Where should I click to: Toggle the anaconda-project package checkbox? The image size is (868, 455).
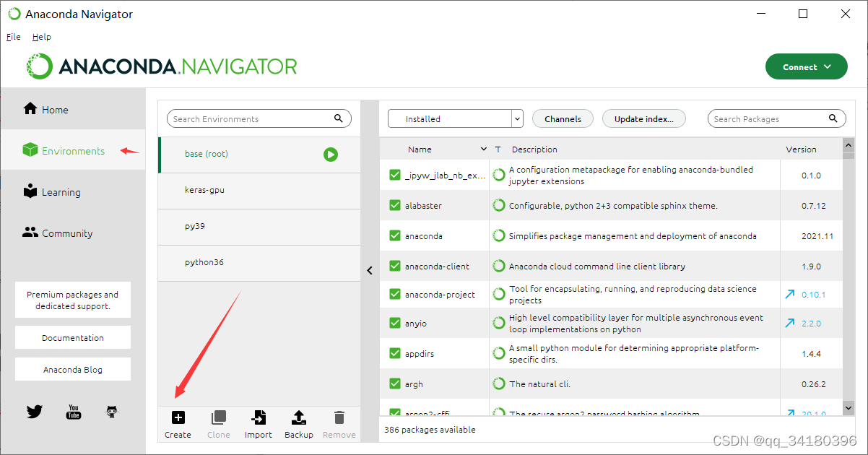(x=395, y=294)
